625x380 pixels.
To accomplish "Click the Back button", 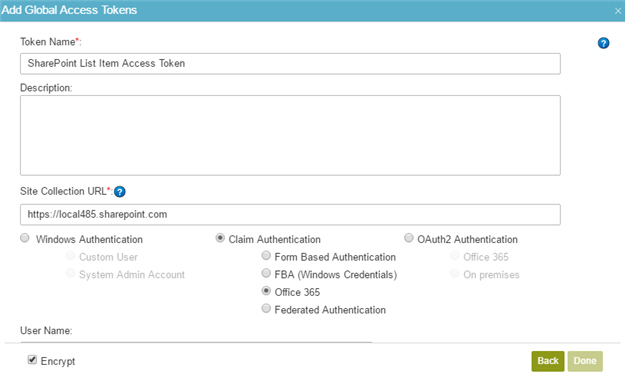I will (x=548, y=361).
